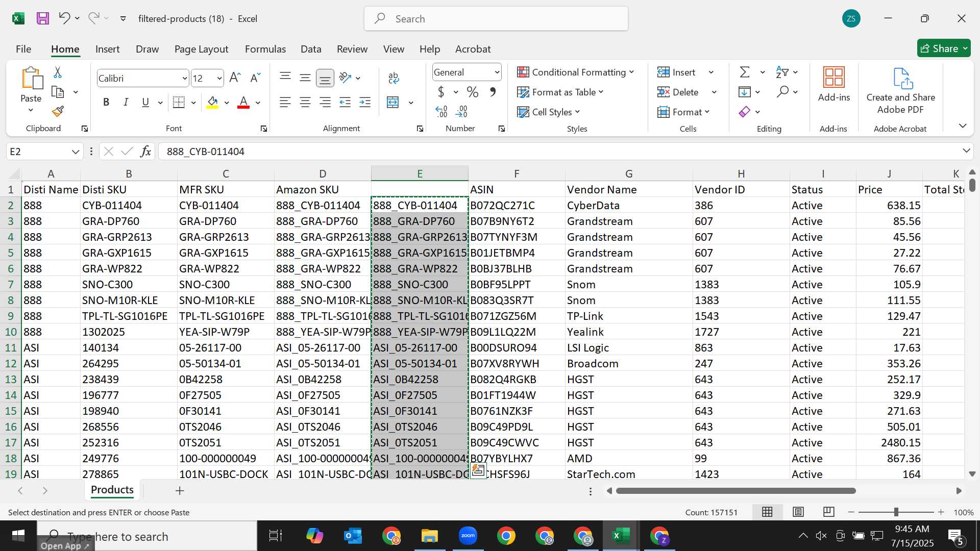980x551 pixels.
Task: Click the zoom slider handle
Action: (896, 512)
